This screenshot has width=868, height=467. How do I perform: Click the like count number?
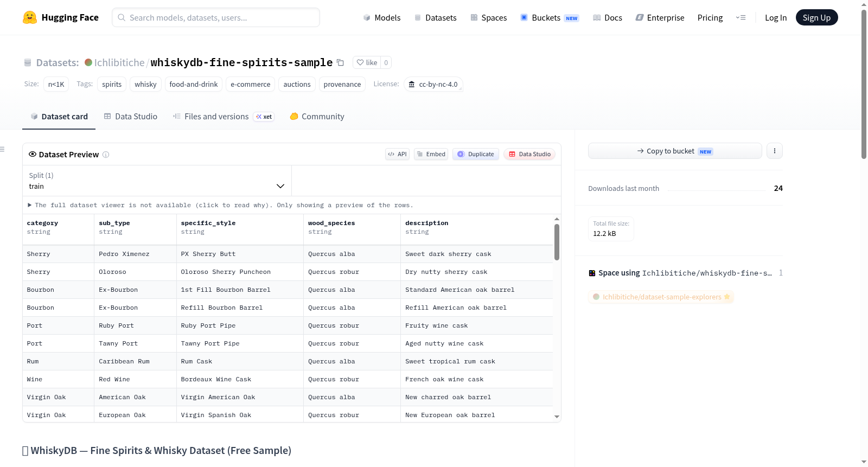(386, 62)
